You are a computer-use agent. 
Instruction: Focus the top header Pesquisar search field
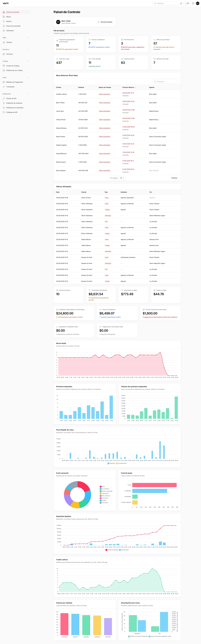click(166, 3)
